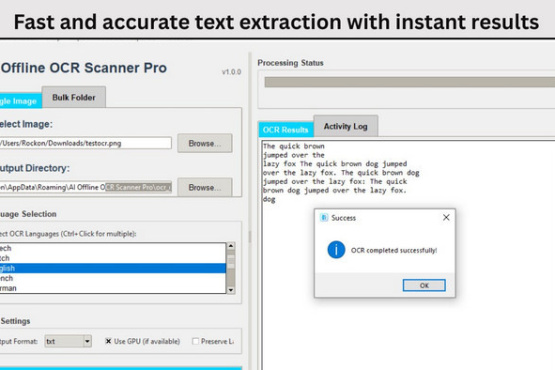This screenshot has width=555, height=370.
Task: Select the Single Image tab
Action: pyautogui.click(x=20, y=101)
